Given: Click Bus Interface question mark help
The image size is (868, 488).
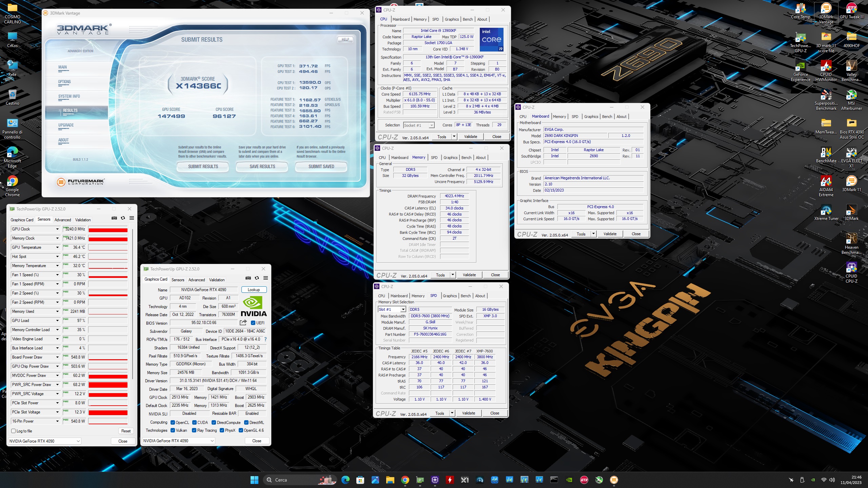Looking at the screenshot, I should [265, 339].
